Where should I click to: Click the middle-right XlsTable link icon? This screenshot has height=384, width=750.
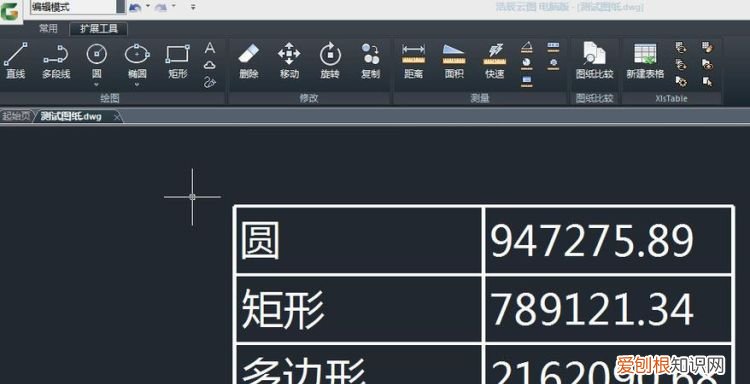tap(707, 64)
